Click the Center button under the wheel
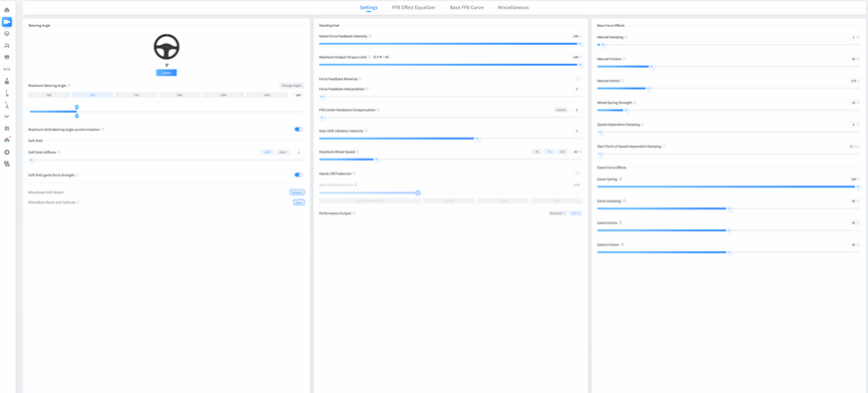This screenshot has width=868, height=393. click(166, 73)
